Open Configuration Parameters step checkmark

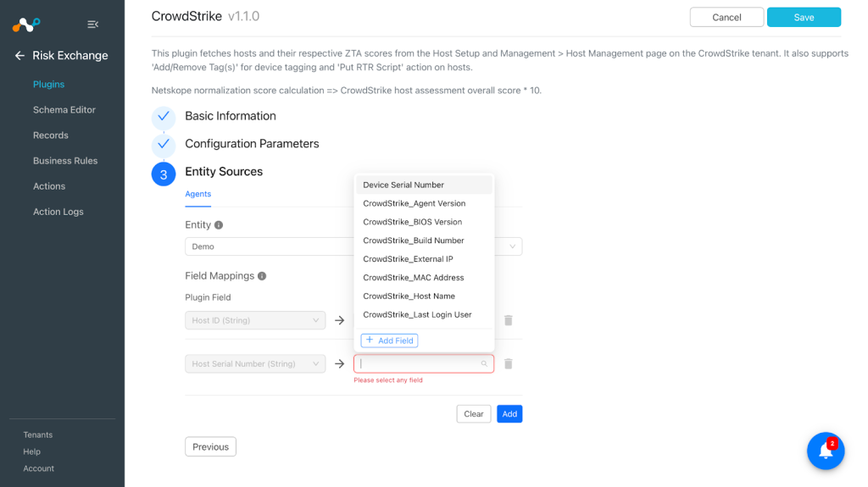(164, 145)
